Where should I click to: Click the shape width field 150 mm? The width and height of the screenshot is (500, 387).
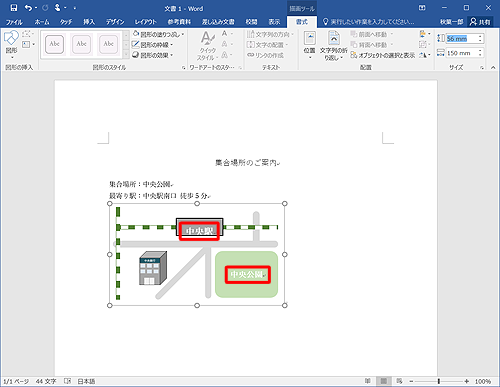click(x=462, y=53)
